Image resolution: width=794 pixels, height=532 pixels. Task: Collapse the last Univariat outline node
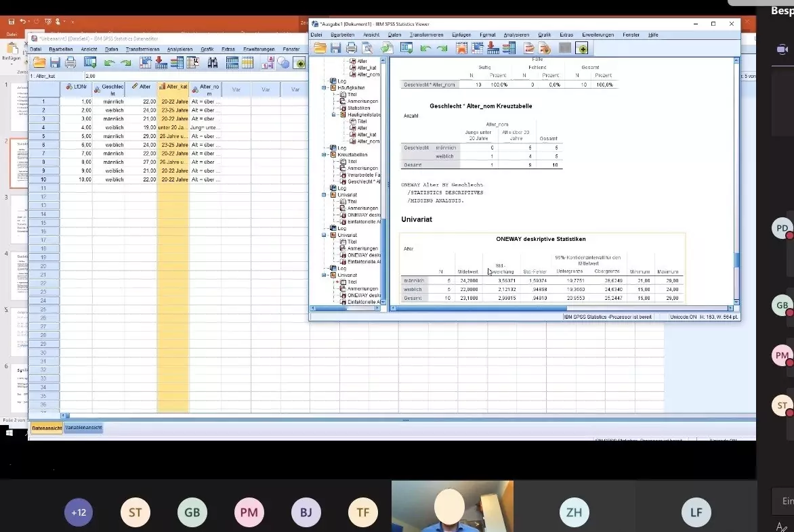(x=325, y=275)
